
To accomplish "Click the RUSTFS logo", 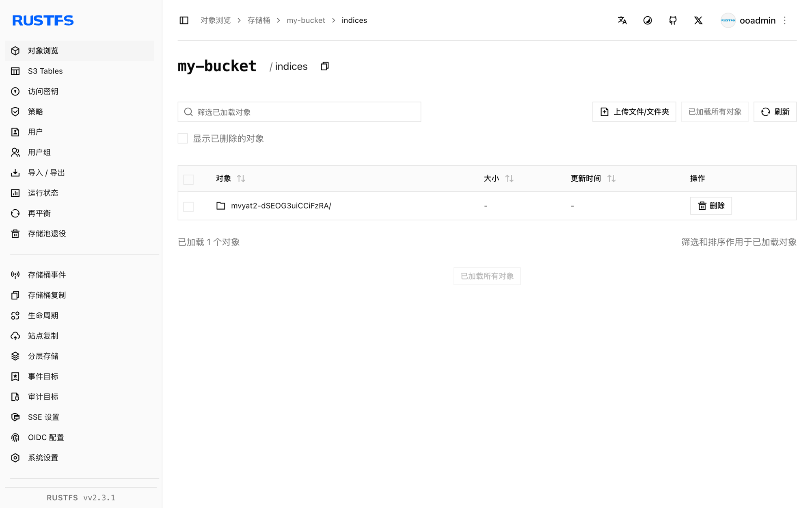I will point(43,20).
